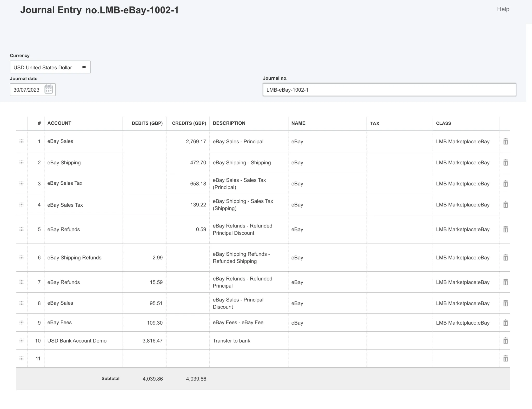Click drag handle for row 6
The image size is (532, 409).
click(x=22, y=257)
